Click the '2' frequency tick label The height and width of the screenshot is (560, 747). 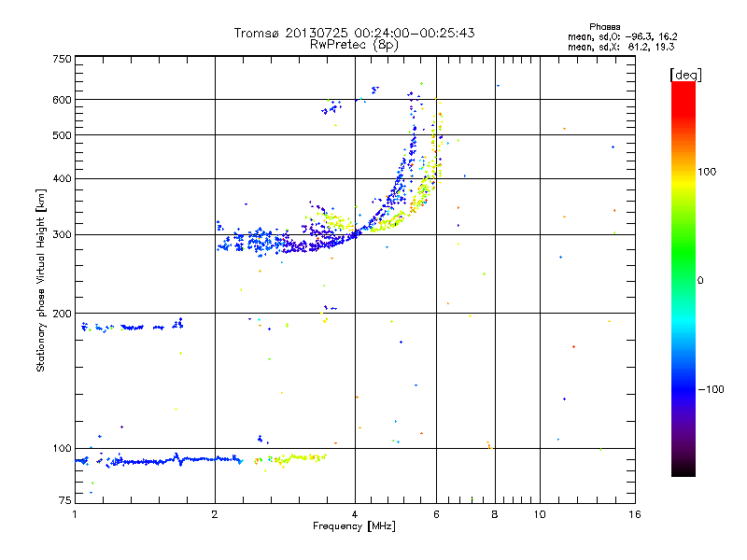point(215,514)
